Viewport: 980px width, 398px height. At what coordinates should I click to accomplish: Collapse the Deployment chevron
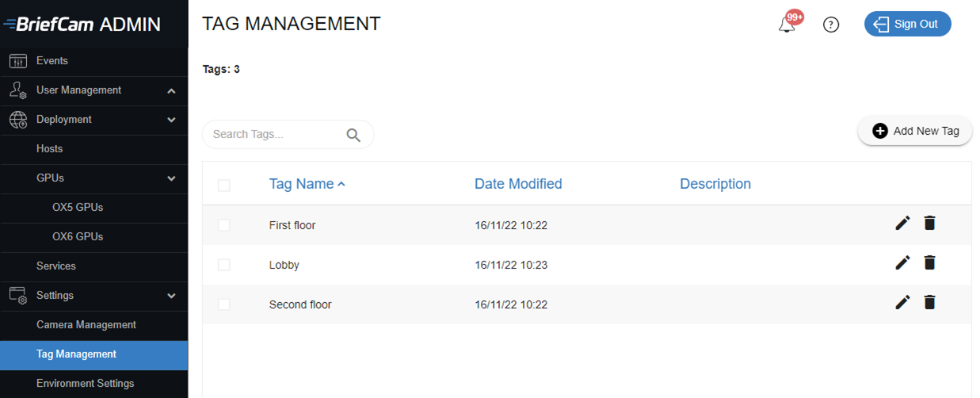tap(171, 121)
